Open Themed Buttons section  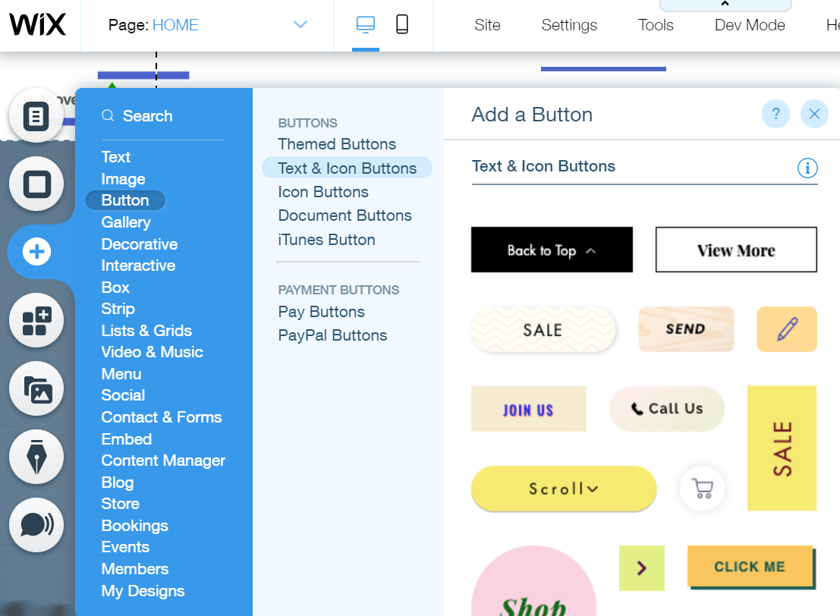(336, 144)
